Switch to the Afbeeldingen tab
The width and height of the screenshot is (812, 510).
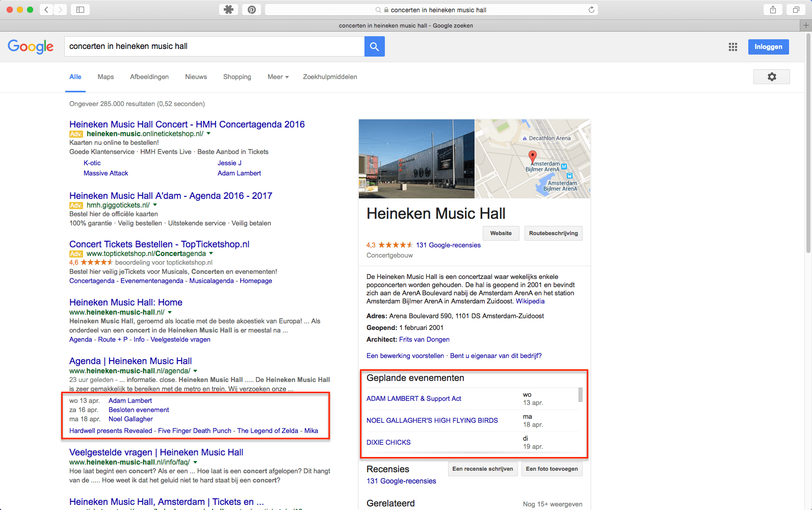tap(149, 77)
